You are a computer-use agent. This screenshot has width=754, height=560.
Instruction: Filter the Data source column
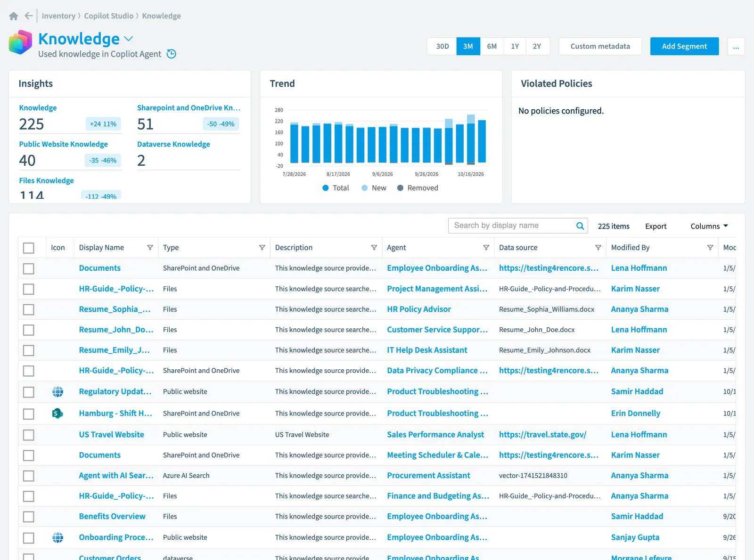(x=598, y=248)
